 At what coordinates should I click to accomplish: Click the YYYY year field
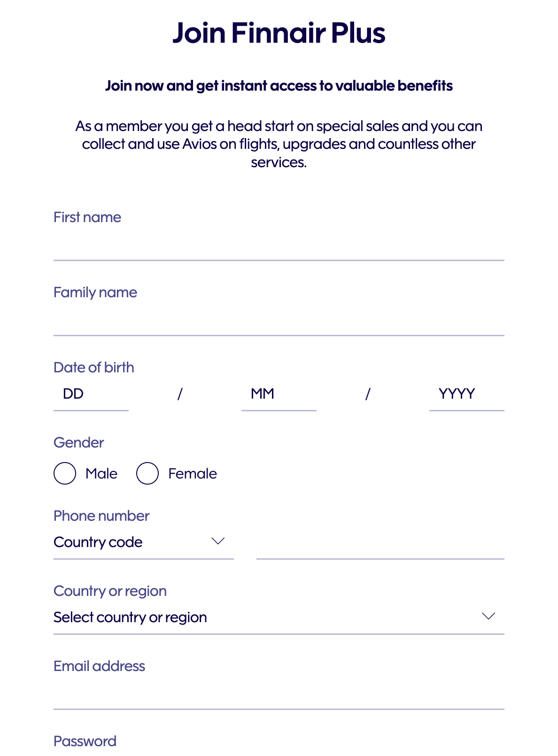coord(466,394)
